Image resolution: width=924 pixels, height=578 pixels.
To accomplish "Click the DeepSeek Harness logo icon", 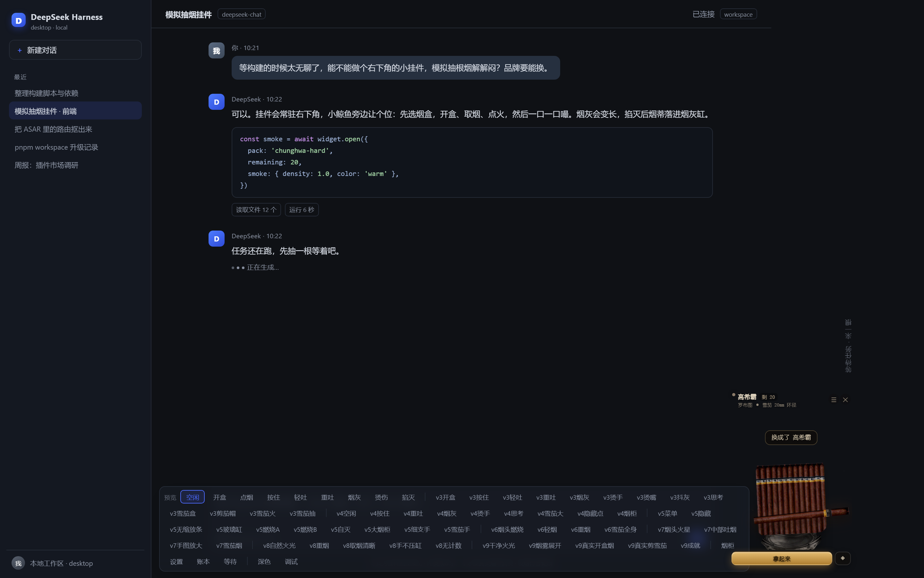I will click(18, 20).
